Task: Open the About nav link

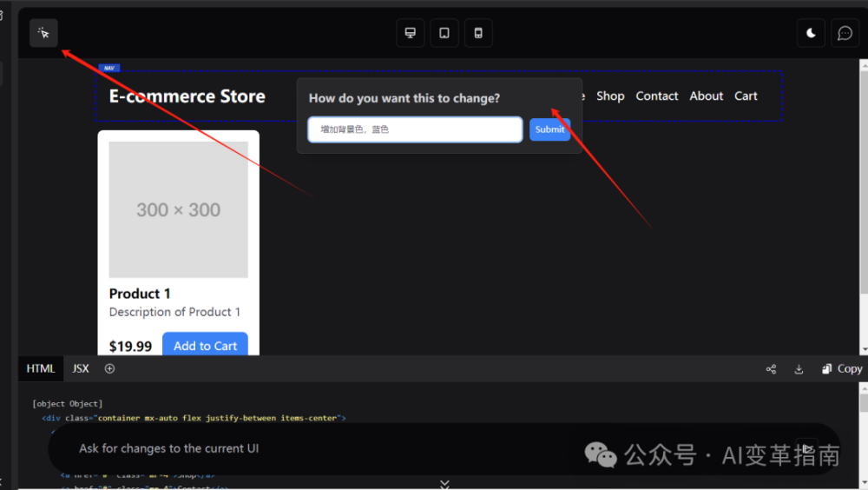Action: click(706, 96)
